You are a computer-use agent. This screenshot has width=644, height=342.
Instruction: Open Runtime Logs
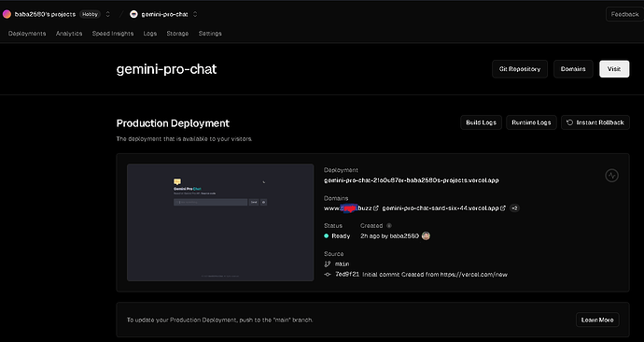coord(531,122)
